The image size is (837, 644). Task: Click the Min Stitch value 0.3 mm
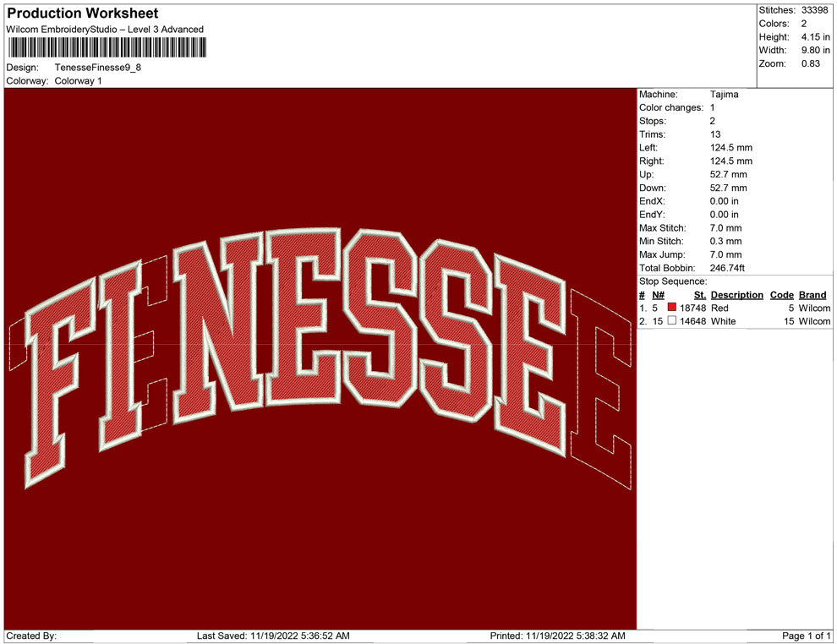click(725, 241)
